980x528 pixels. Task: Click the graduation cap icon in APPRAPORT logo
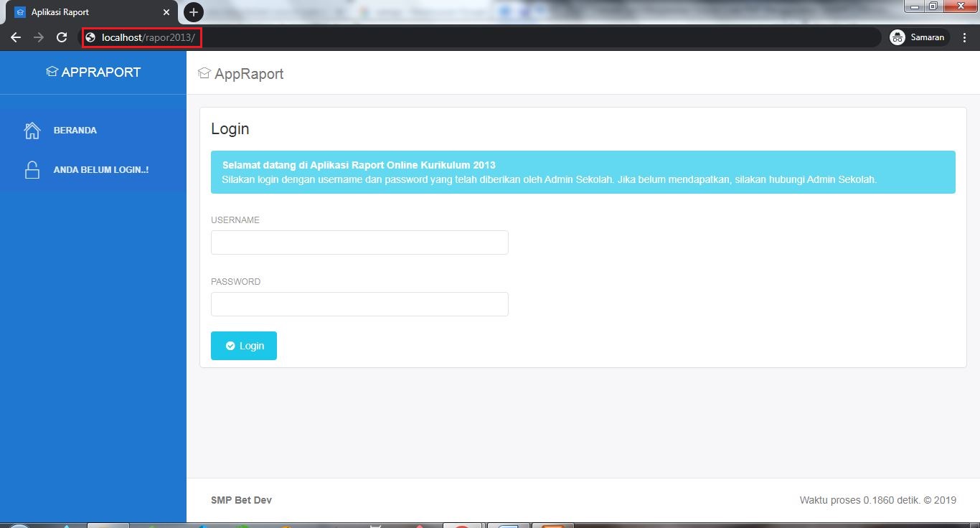tap(51, 71)
